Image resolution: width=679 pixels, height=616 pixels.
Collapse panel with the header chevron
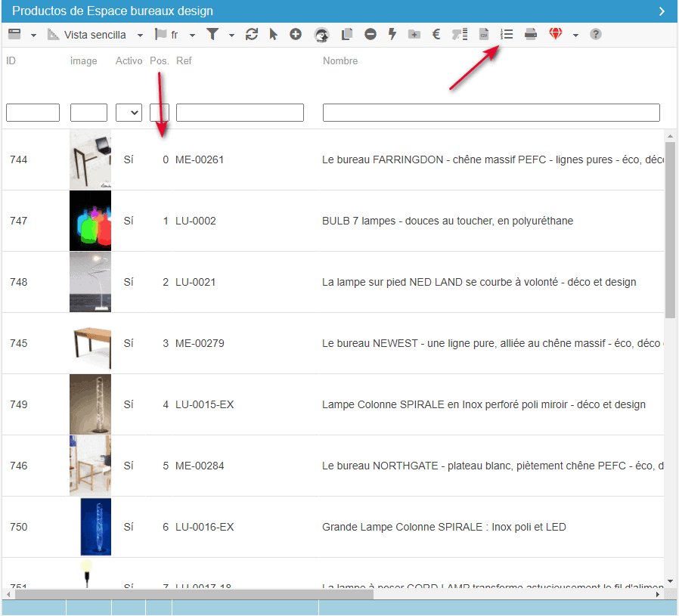pyautogui.click(x=662, y=11)
